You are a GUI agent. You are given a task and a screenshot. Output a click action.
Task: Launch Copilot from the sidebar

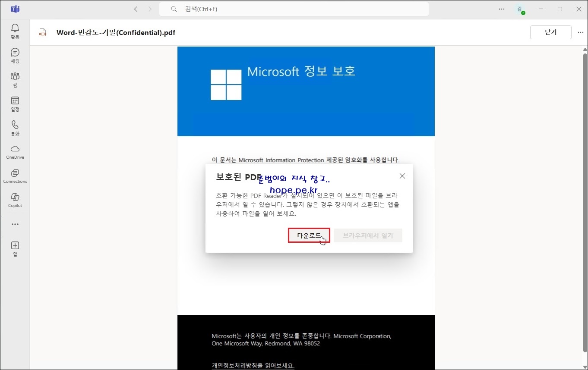click(x=15, y=201)
